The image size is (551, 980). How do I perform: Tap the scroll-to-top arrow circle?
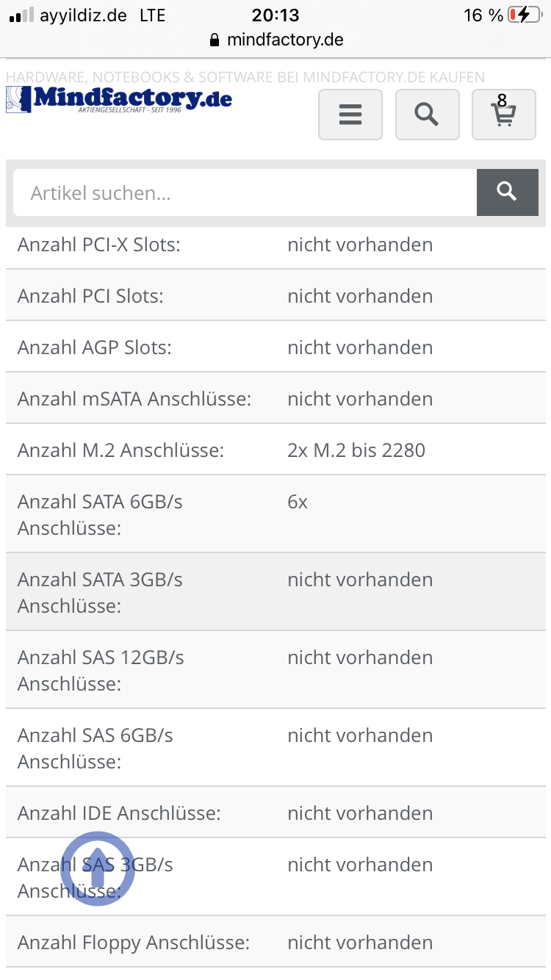coord(98,869)
